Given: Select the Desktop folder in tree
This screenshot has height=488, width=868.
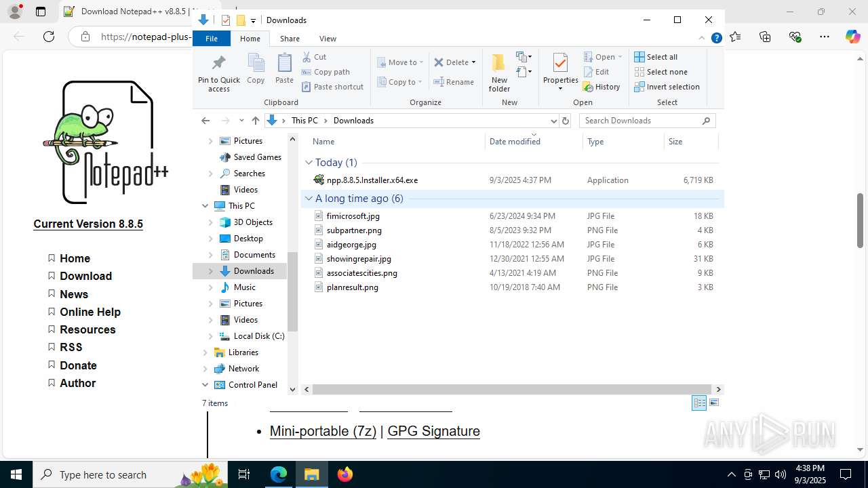Looking at the screenshot, I should pyautogui.click(x=248, y=239).
